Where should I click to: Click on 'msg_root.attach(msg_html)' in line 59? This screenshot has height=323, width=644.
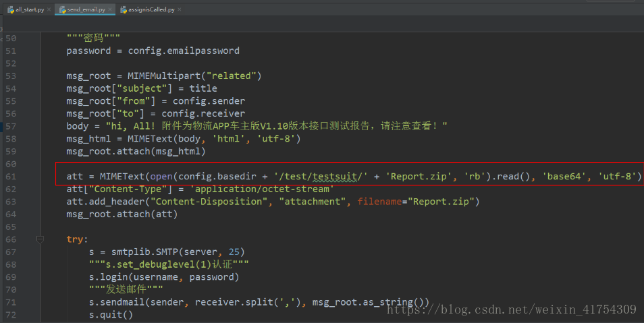click(136, 152)
